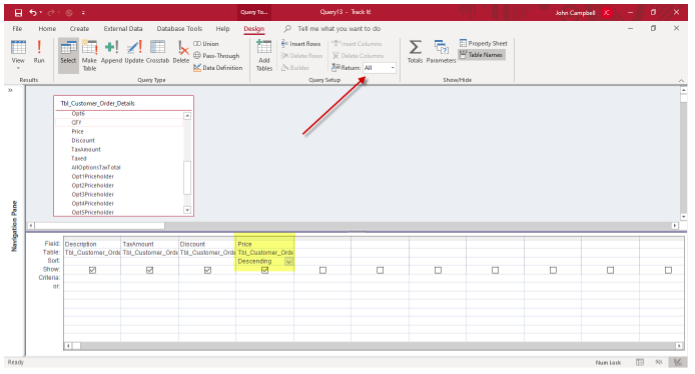Viewport: 695px width, 374px height.
Task: Switch to Update query type
Action: click(134, 51)
